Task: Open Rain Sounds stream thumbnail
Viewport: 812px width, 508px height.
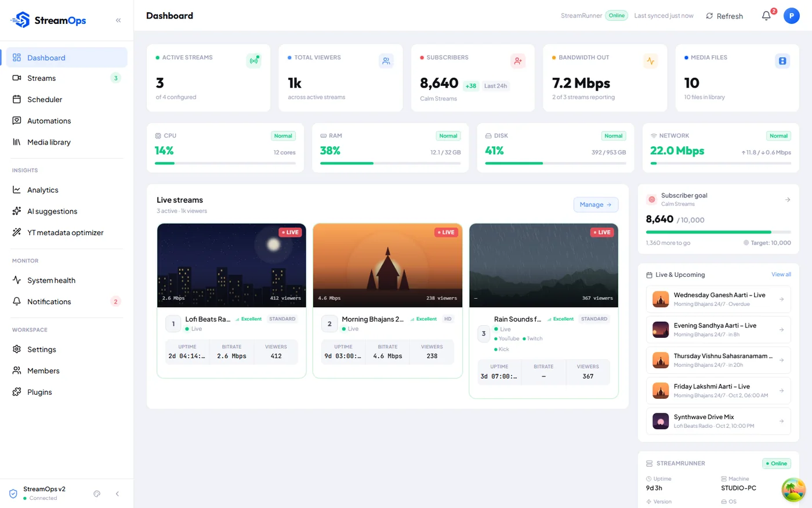Action: pyautogui.click(x=543, y=265)
